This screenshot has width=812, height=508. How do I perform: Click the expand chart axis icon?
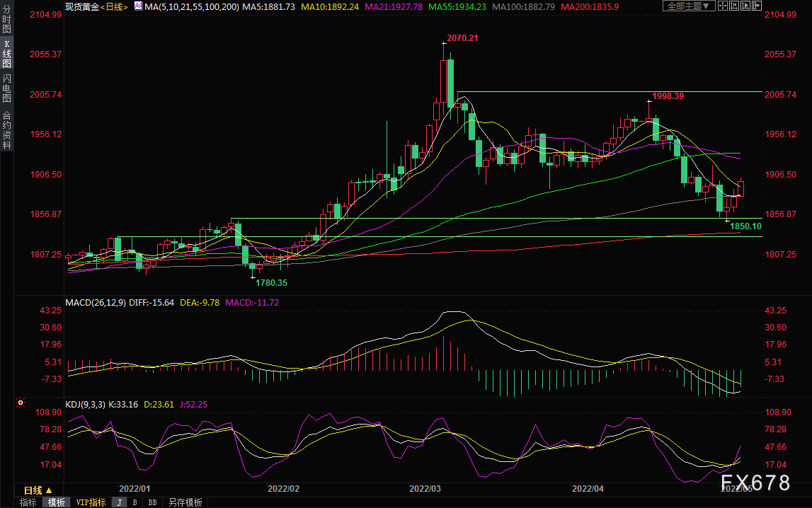tap(745, 6)
